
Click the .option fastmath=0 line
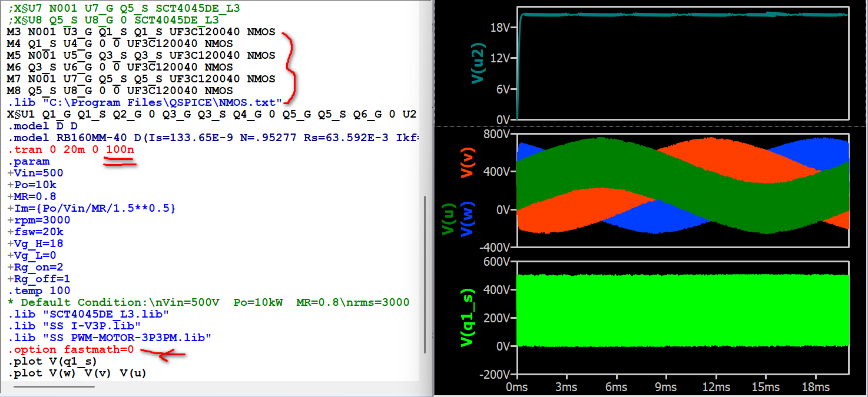click(x=71, y=349)
